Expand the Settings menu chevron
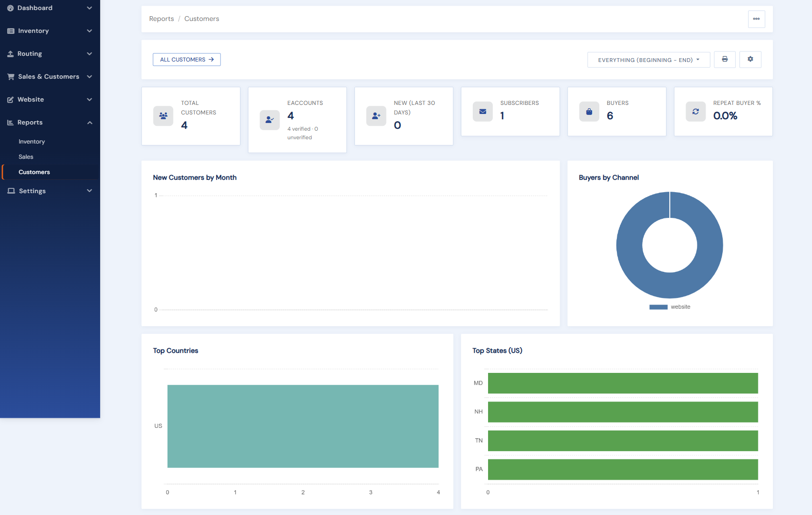Screen dimensions: 812x515 pyautogui.click(x=89, y=191)
